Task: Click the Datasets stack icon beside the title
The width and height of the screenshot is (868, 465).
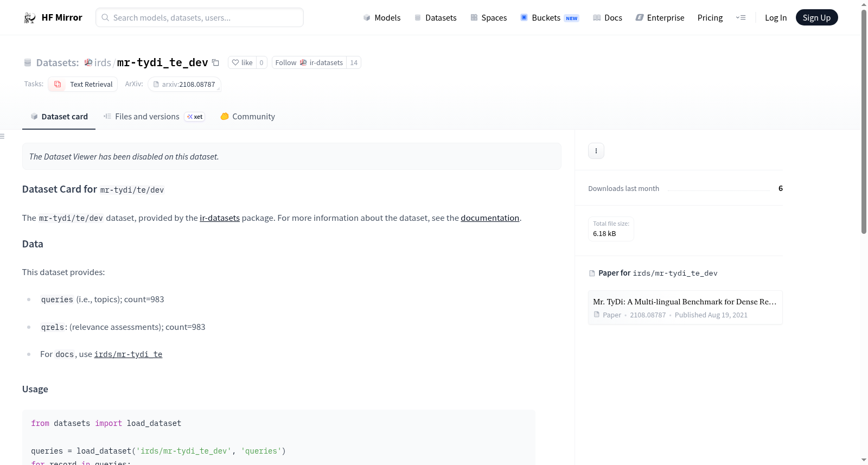Action: (x=28, y=62)
